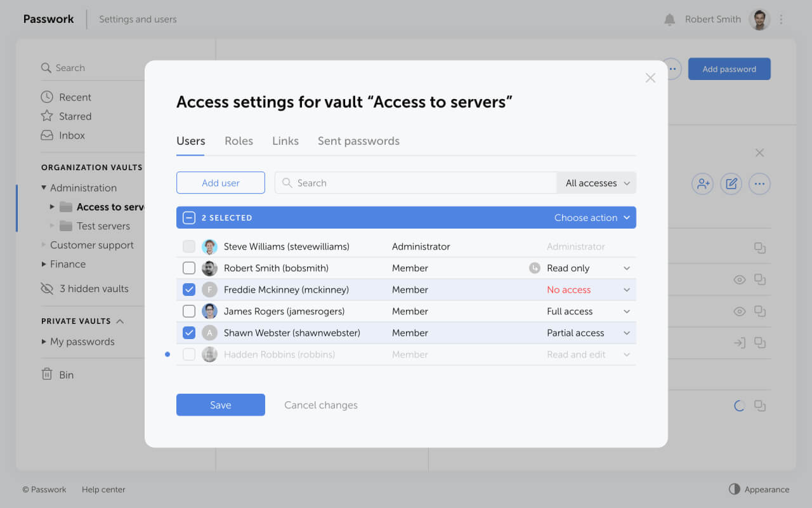This screenshot has width=812, height=508.
Task: Click the login arrow icon in the list
Action: pos(739,343)
